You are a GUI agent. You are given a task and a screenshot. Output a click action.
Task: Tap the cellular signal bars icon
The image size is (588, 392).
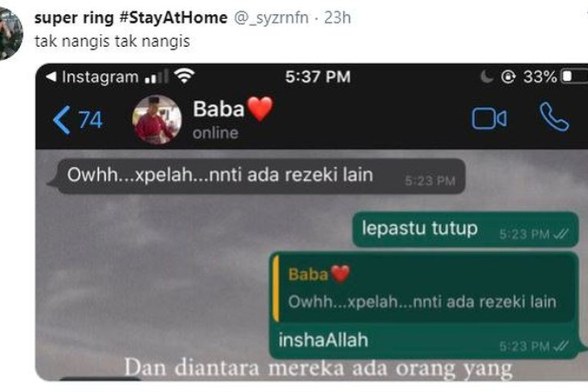coord(156,76)
